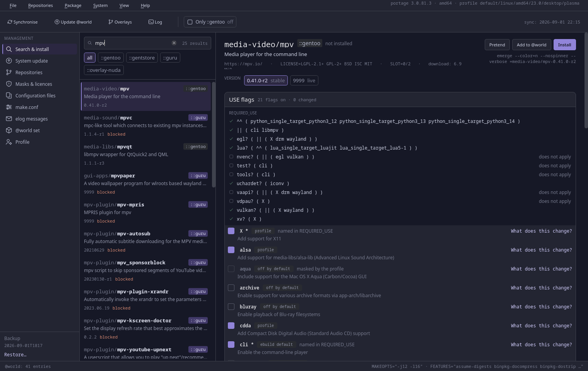Toggle the Only ::gentoo checkbox

[x=190, y=22]
